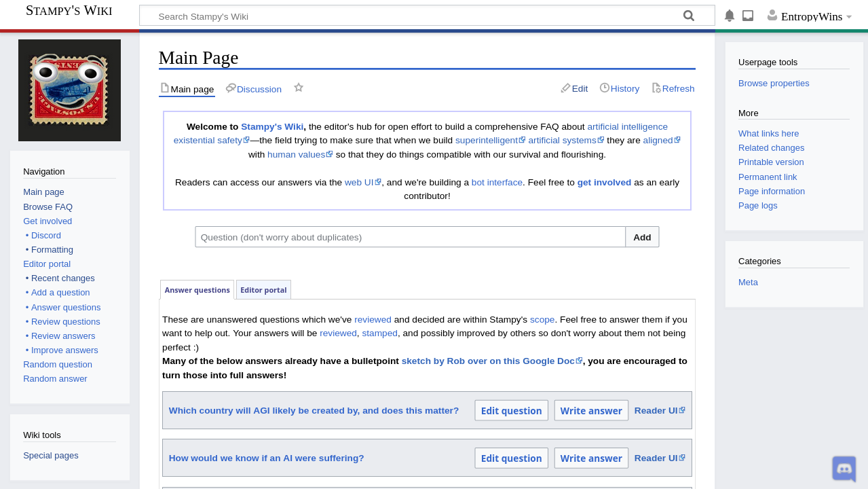Open Discord chat widget icon
The height and width of the screenshot is (489, 868).
[844, 469]
